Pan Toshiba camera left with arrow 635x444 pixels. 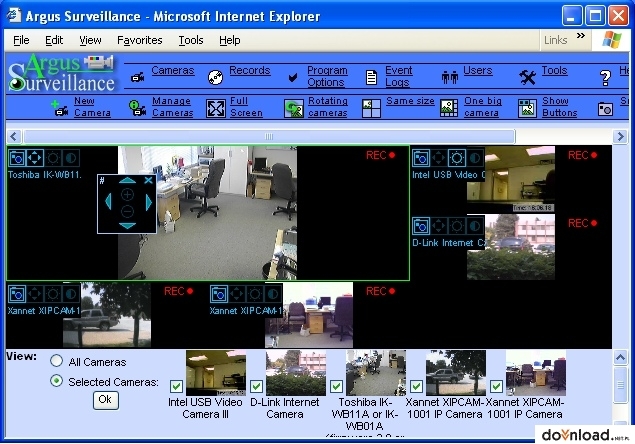point(108,202)
